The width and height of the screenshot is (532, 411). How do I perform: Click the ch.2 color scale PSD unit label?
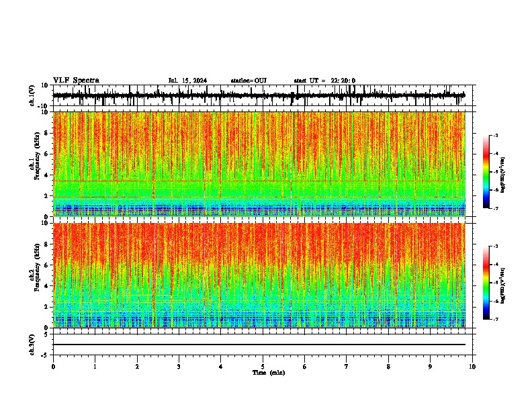pyautogui.click(x=502, y=285)
